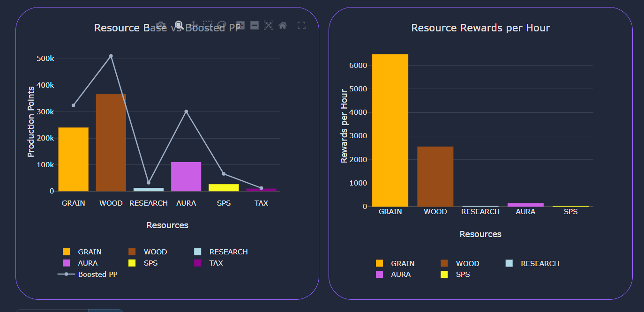Viewport: 644px width, 312px height.
Task: Click the Zoom In plus icon
Action: click(240, 25)
